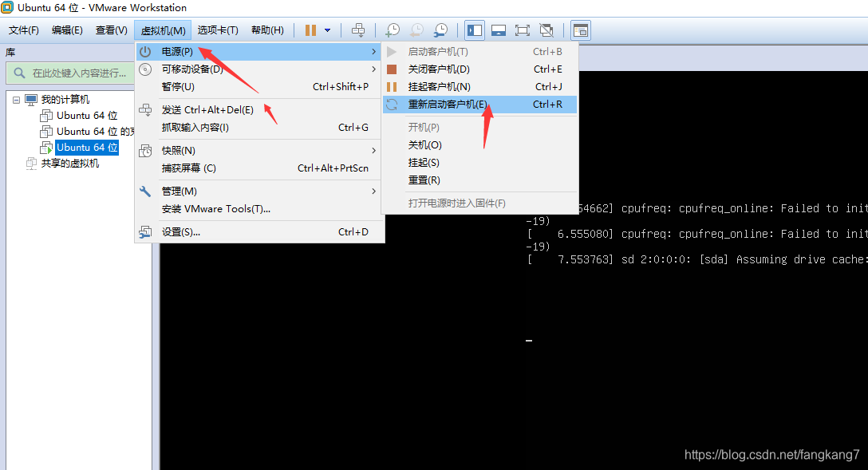868x470 pixels.
Task: Open 设置(S)... from the VM menu
Action: [x=258, y=232]
